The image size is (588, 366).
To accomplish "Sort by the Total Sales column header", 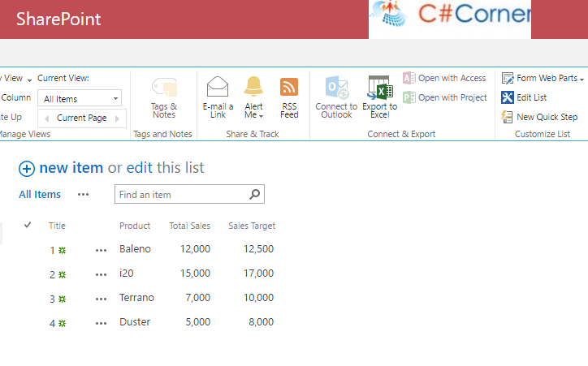I will click(189, 226).
